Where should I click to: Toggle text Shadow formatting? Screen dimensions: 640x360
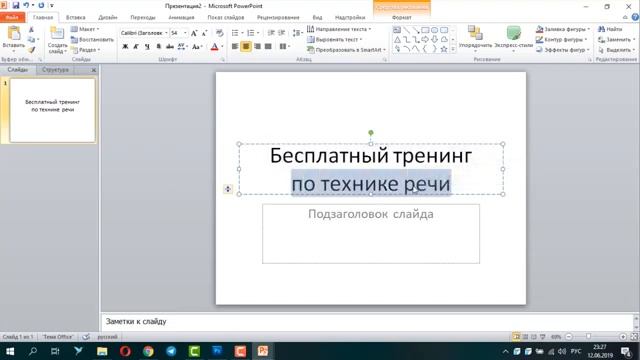pyautogui.click(x=158, y=47)
